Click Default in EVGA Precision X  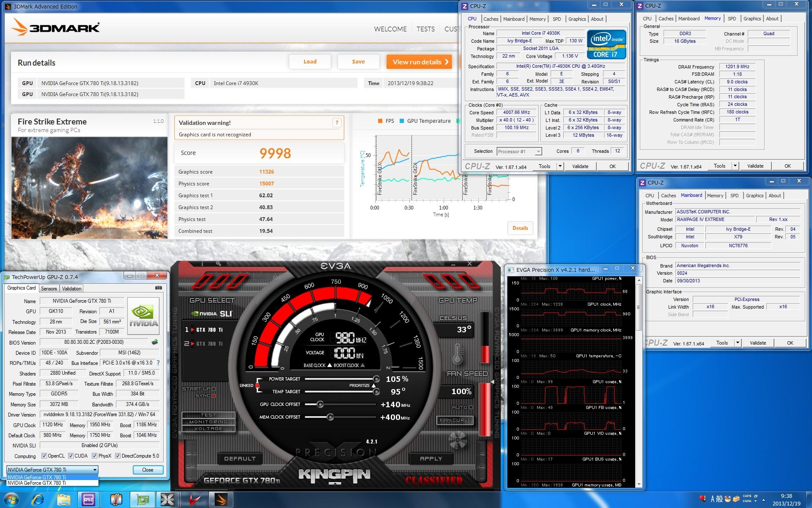tap(240, 458)
